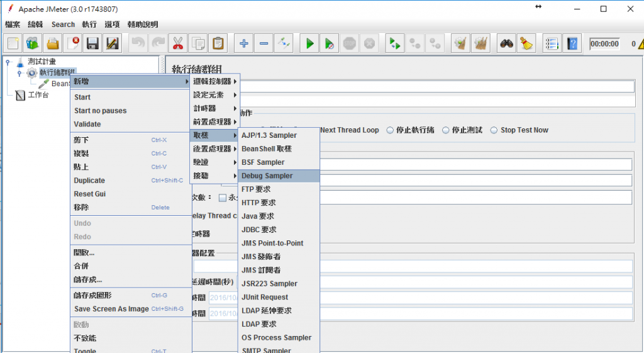
Task: Expand the 接聽 submenu
Action: 215,176
